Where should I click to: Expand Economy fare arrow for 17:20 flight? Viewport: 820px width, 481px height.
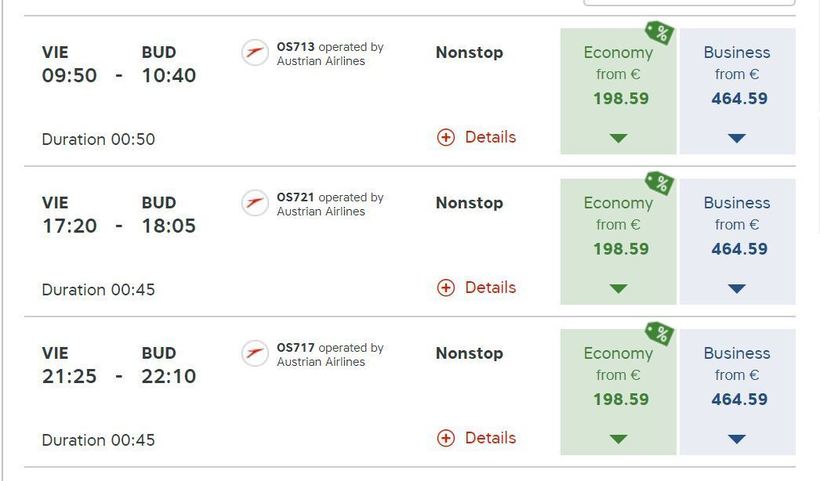[618, 288]
